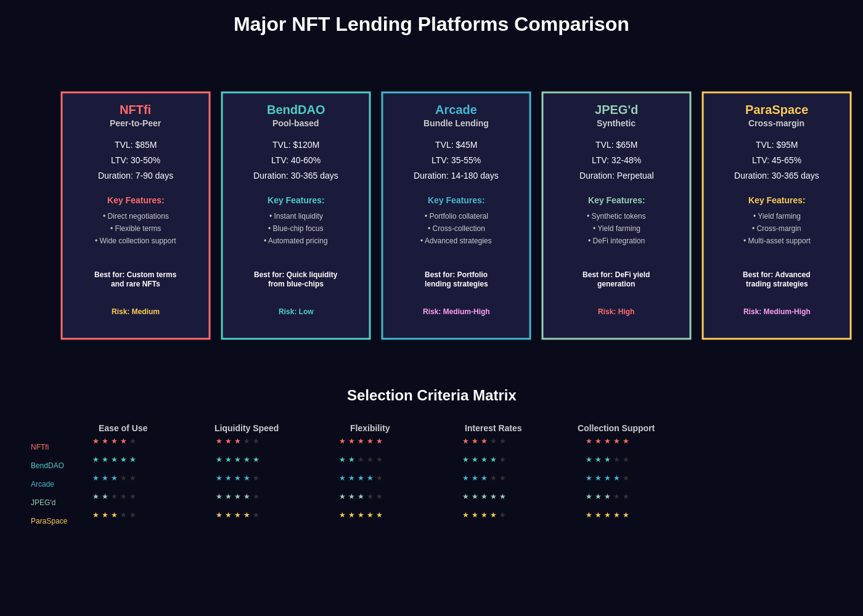Screen dimensions: 863x616
Task: Click 'TVL: $85M' in the NFTfi card
Action: 136,145
